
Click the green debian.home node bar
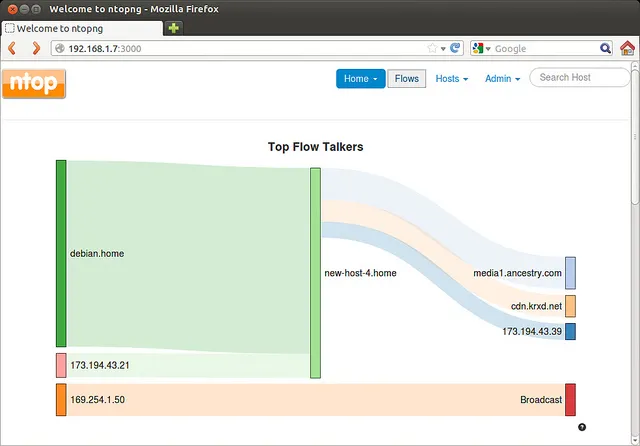tap(61, 253)
